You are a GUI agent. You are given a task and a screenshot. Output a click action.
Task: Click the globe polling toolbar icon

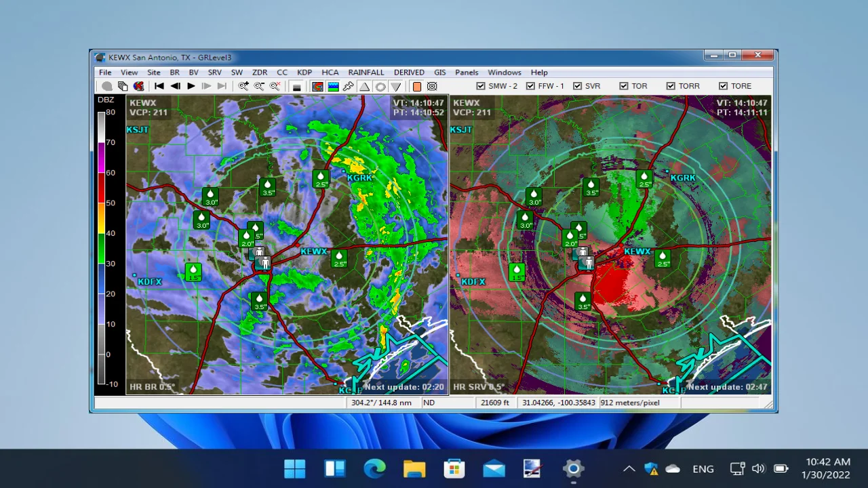point(138,86)
